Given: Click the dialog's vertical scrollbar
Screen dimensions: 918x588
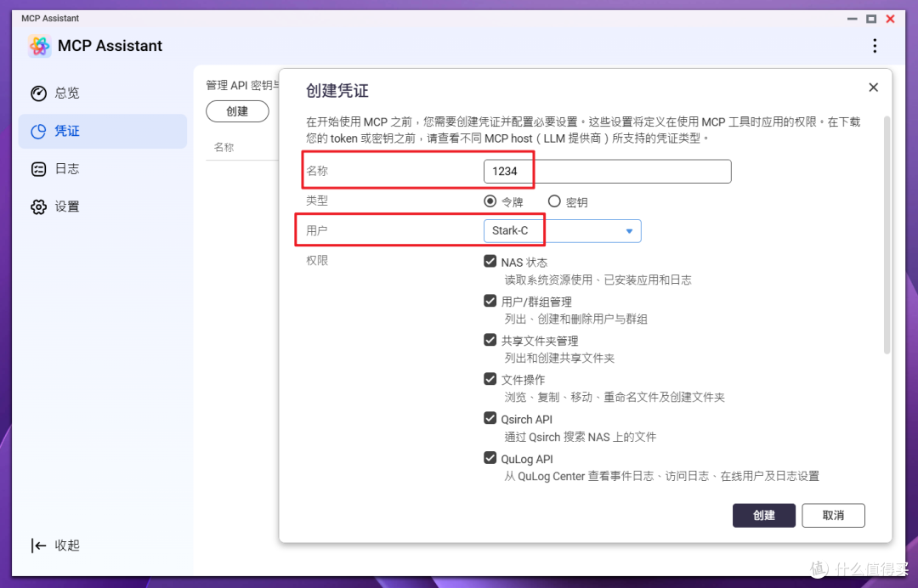Looking at the screenshot, I should [x=887, y=234].
